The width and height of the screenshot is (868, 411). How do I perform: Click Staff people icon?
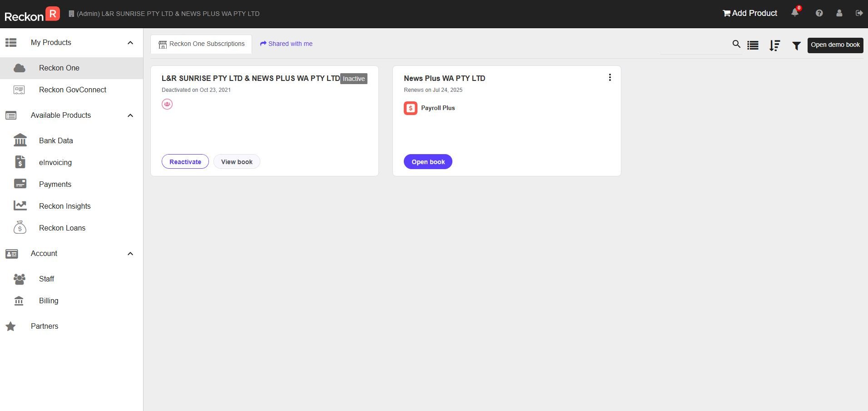click(20, 279)
